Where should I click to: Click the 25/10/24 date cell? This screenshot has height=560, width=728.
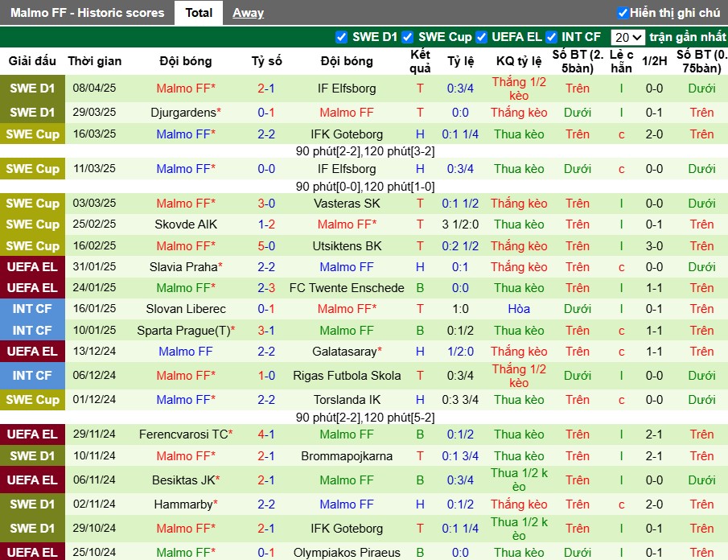(94, 552)
